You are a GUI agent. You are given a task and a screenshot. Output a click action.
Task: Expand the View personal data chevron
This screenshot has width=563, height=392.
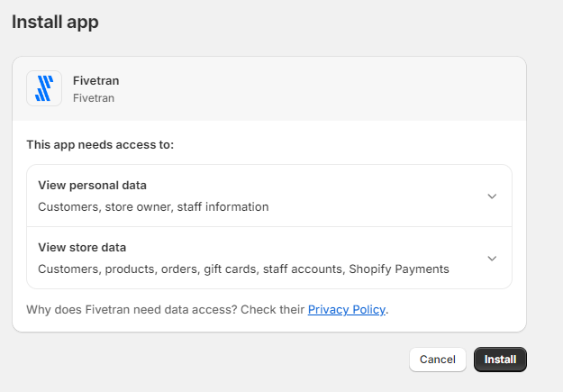click(492, 196)
